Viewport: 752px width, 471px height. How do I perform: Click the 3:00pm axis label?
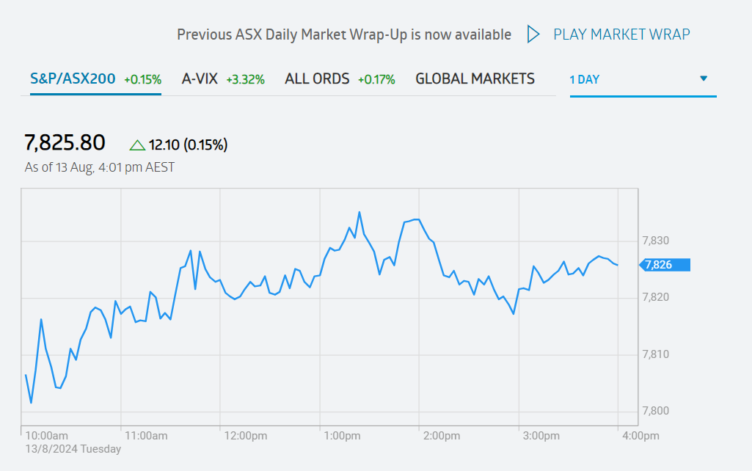click(541, 436)
